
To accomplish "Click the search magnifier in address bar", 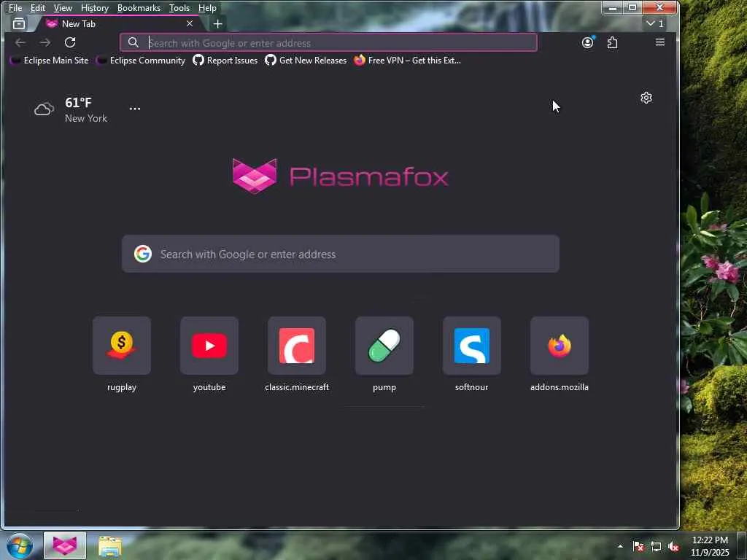I will coord(133,42).
